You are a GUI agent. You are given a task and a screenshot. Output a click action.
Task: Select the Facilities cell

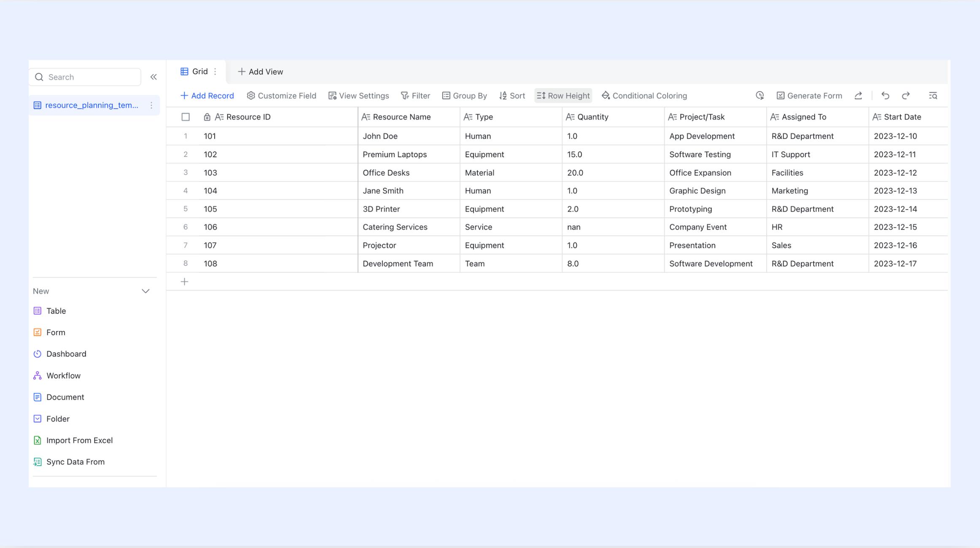tap(818, 172)
